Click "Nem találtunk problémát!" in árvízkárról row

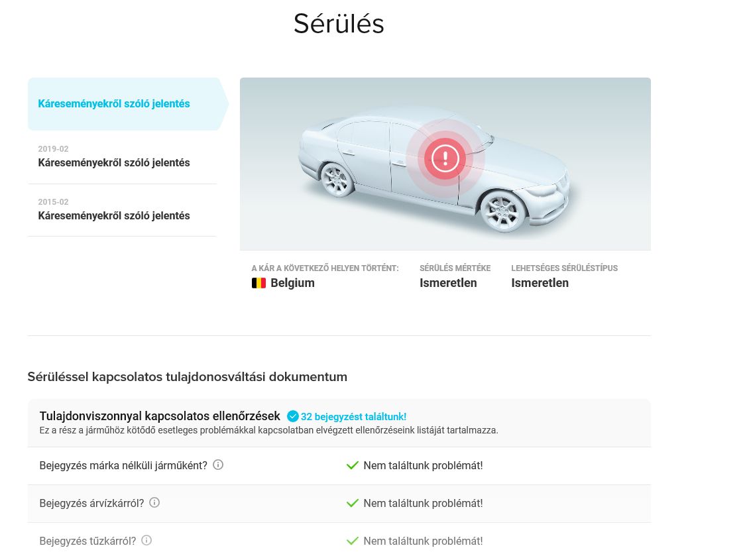pos(423,504)
